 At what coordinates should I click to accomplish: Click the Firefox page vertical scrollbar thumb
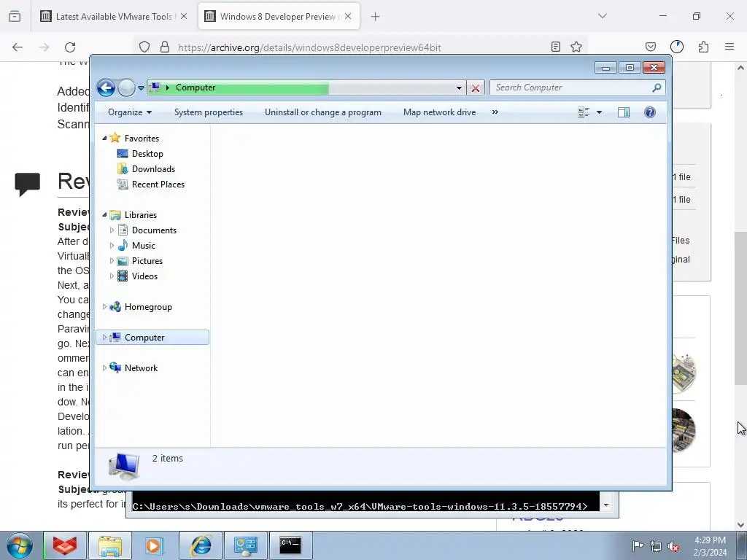pos(740,308)
